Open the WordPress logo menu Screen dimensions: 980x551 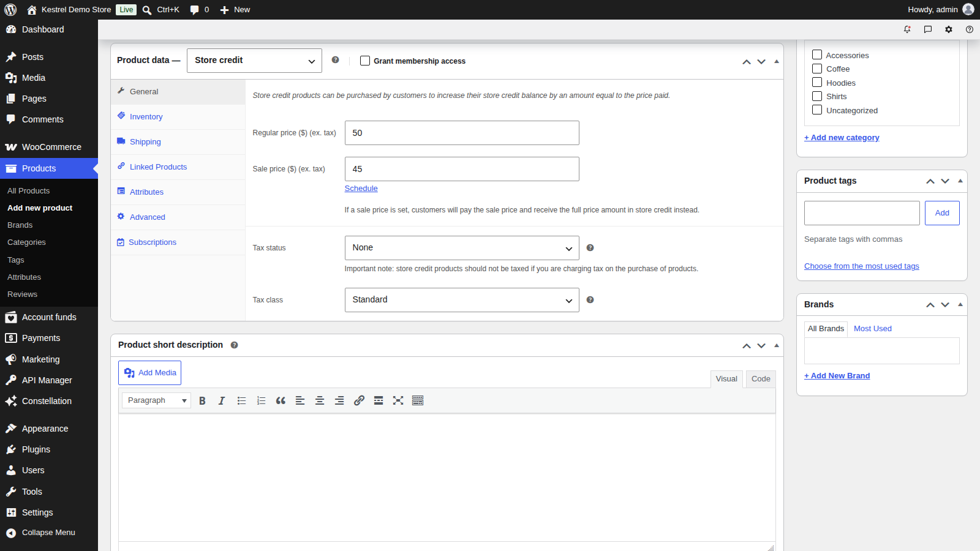click(10, 10)
